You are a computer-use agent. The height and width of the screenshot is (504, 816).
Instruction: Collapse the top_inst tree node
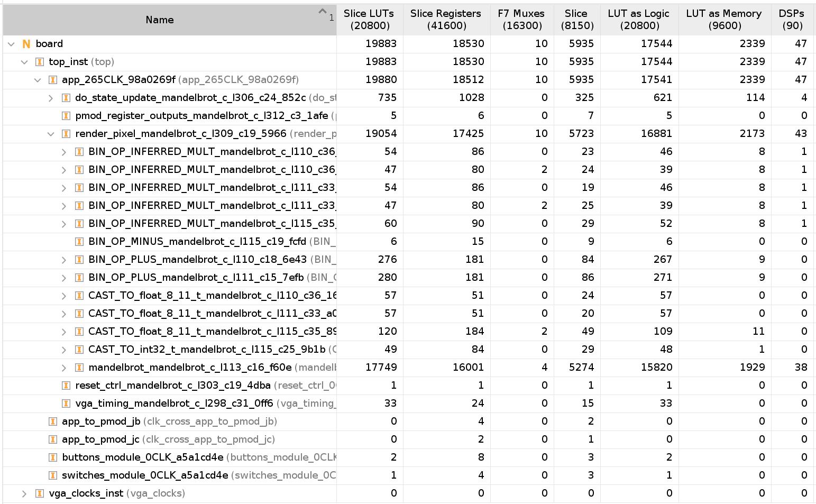pyautogui.click(x=24, y=62)
